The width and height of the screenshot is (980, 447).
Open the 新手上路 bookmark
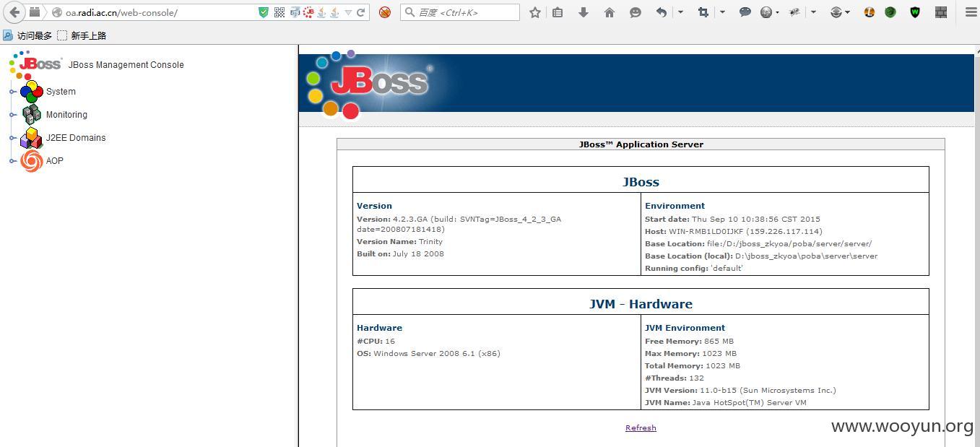tap(82, 35)
